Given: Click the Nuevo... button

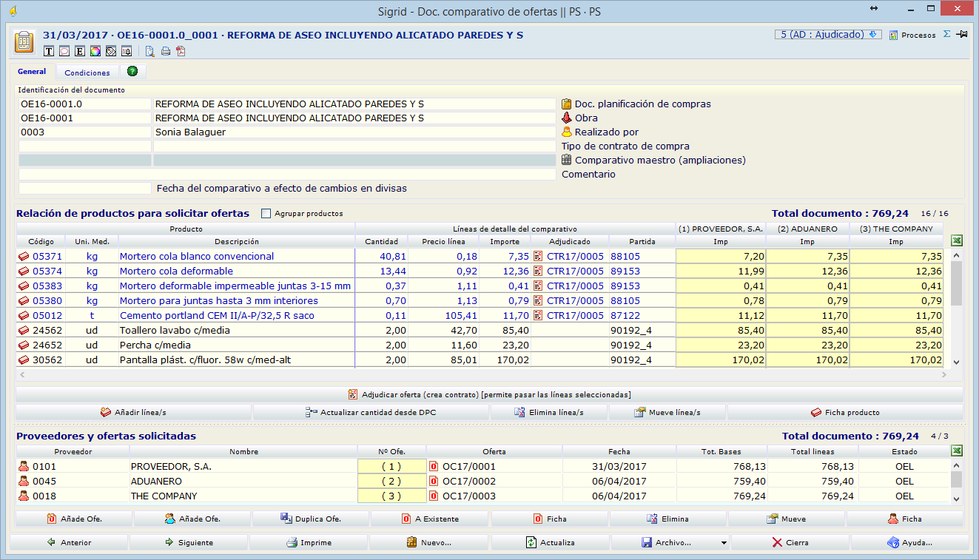Looking at the screenshot, I should pos(429,542).
